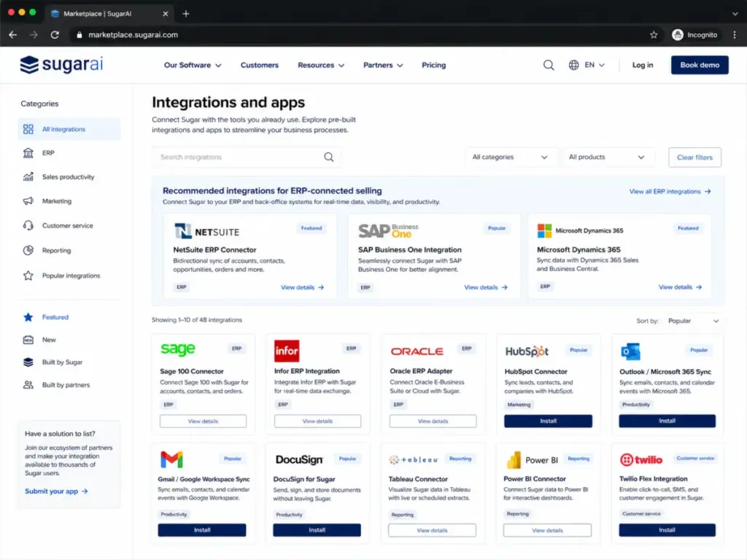Expand the Resources menu
The width and height of the screenshot is (747, 560).
tap(321, 65)
